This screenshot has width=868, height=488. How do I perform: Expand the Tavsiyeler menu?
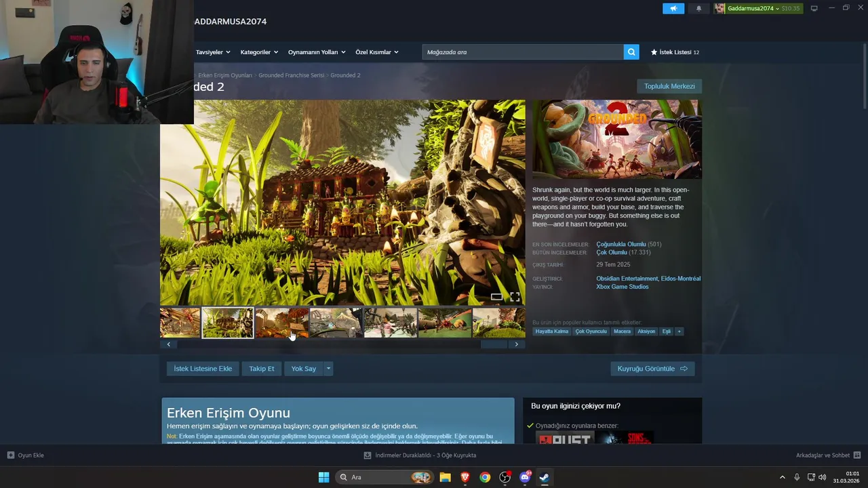[x=213, y=52]
